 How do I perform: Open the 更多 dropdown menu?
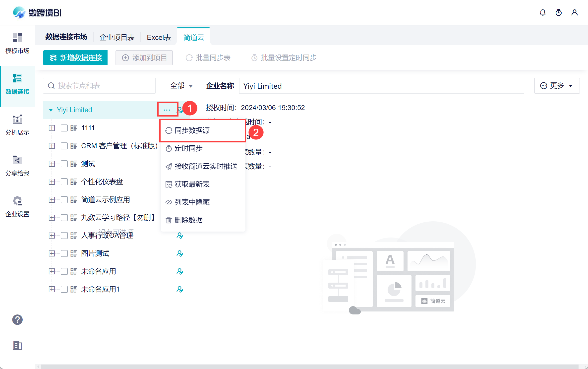pos(557,86)
